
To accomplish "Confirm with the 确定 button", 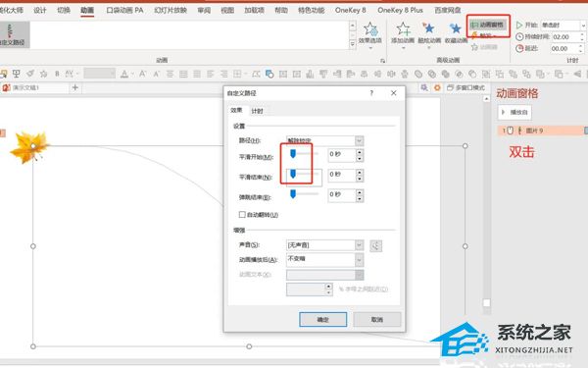I will [322, 320].
